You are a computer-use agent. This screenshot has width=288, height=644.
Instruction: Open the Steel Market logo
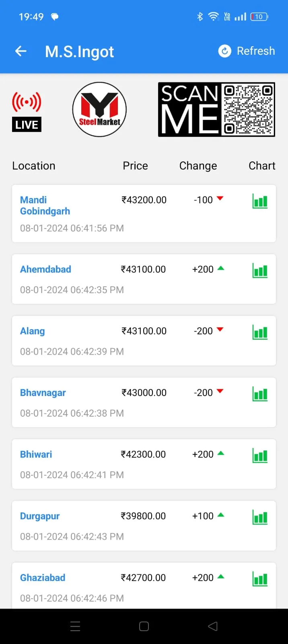(x=99, y=109)
